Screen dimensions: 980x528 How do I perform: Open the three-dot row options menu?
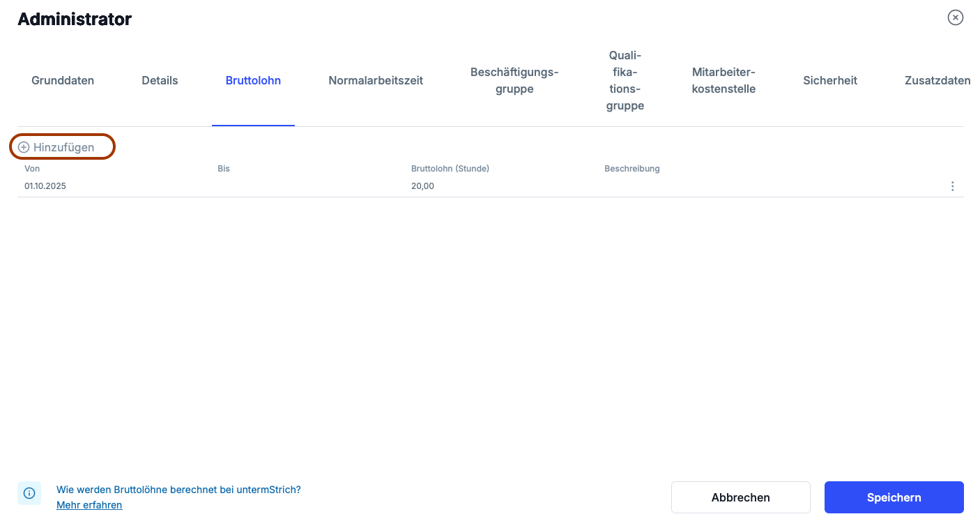(x=952, y=186)
